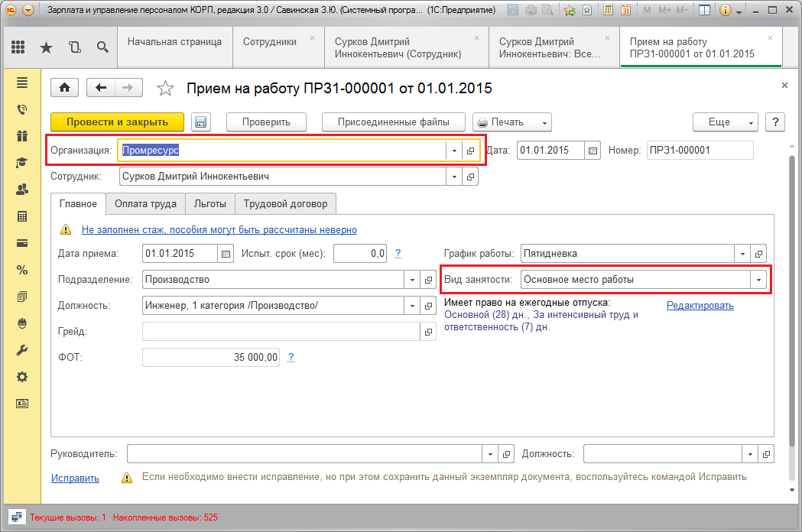Image resolution: width=802 pixels, height=532 pixels.
Task: Open the gear administration icon in sidebar
Action: click(x=22, y=377)
